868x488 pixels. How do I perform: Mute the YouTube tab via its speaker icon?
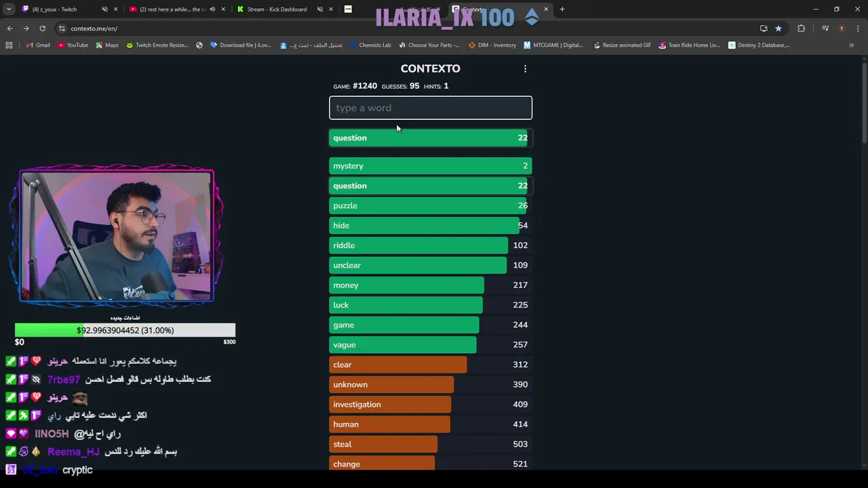pos(212,9)
